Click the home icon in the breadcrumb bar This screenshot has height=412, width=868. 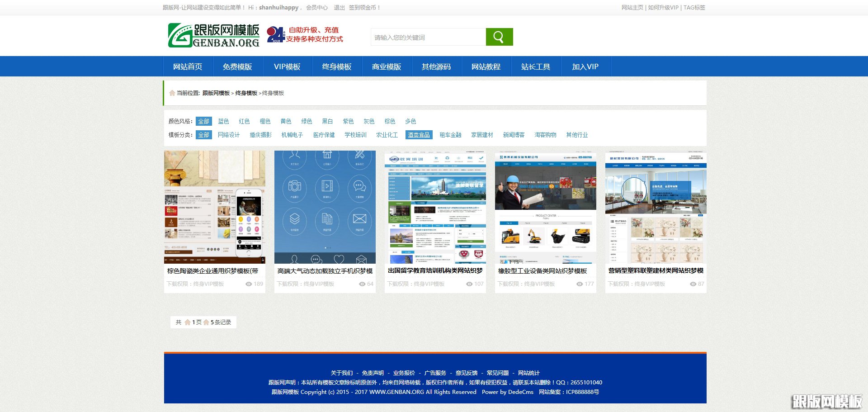click(x=172, y=93)
